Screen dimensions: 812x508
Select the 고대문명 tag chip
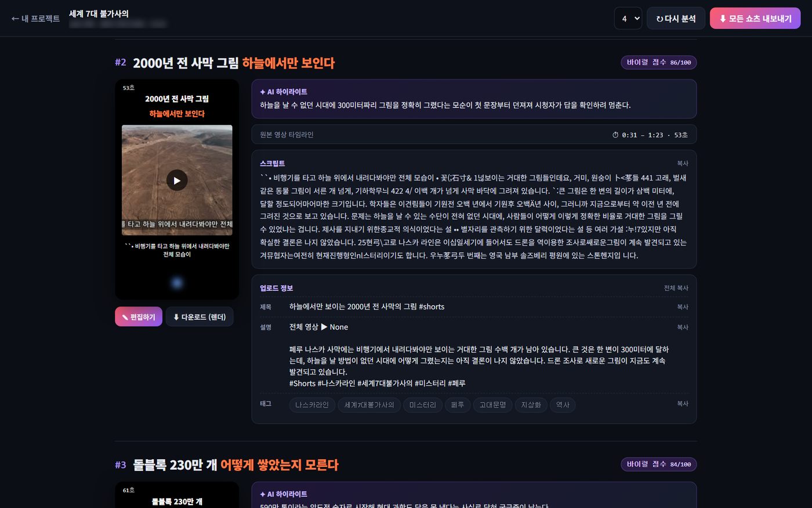pos(492,405)
